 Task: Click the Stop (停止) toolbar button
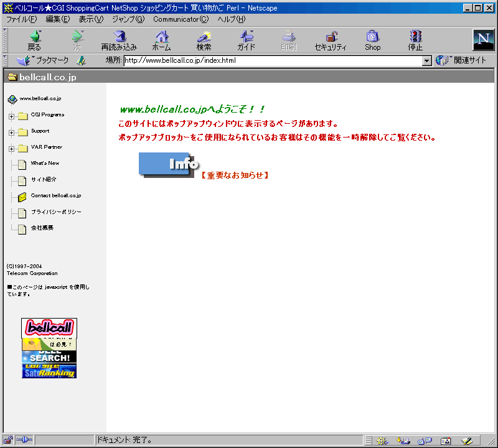[415, 40]
